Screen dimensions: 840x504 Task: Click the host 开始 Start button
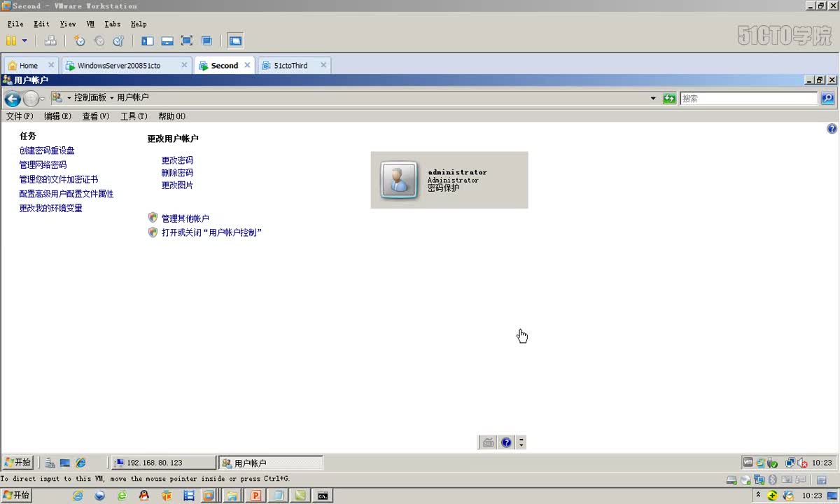[x=17, y=495]
